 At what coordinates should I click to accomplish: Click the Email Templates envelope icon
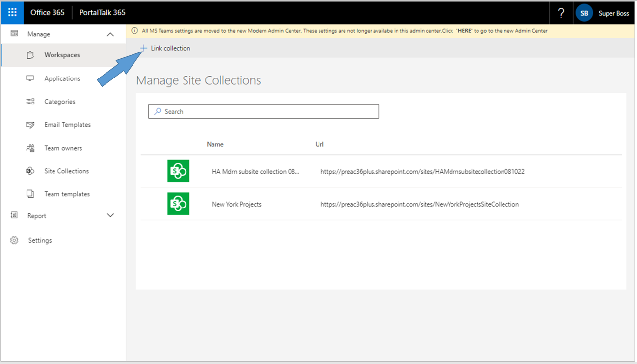pos(30,125)
